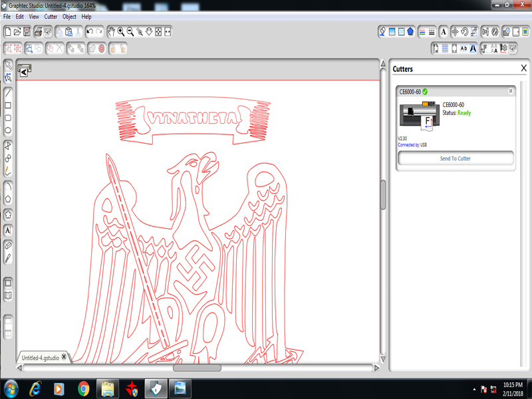This screenshot has height=399, width=532.
Task: Click the target-shaped Offset icon
Action: (102, 49)
